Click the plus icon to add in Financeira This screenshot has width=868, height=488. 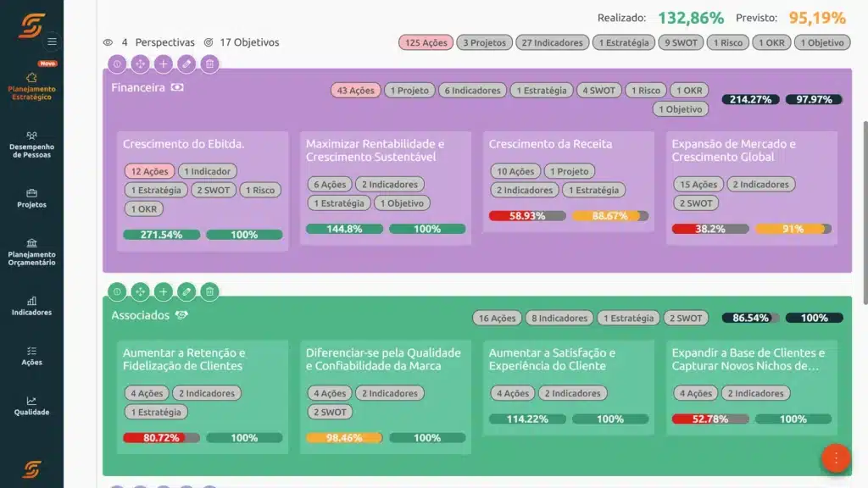(x=163, y=64)
